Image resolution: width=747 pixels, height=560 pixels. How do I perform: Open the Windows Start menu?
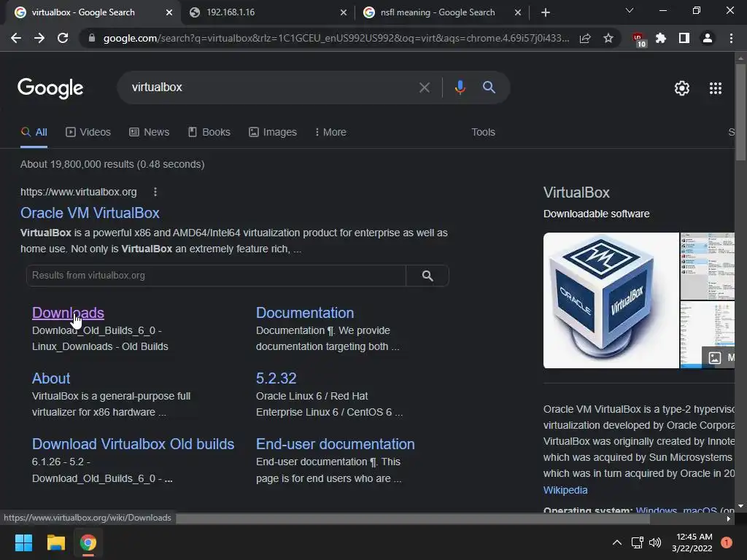pyautogui.click(x=23, y=542)
